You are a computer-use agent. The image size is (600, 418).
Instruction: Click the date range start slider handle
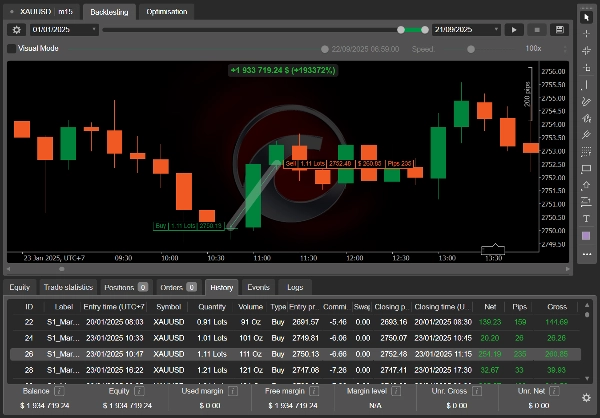[401, 29]
